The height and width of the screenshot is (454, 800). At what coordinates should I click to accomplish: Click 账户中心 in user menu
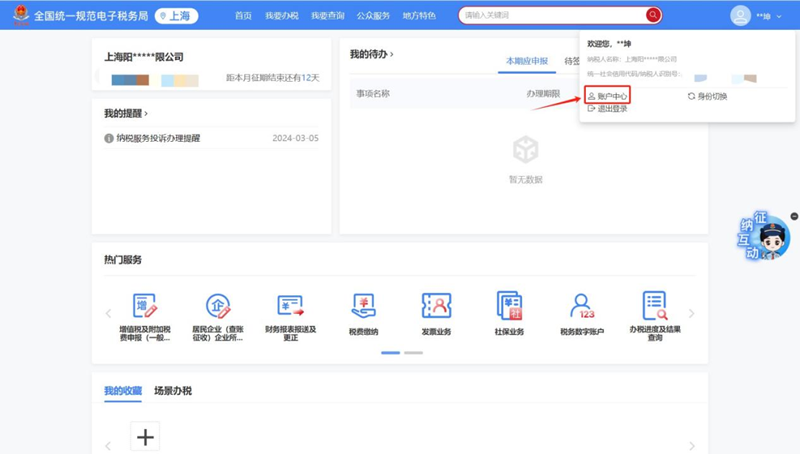click(608, 96)
